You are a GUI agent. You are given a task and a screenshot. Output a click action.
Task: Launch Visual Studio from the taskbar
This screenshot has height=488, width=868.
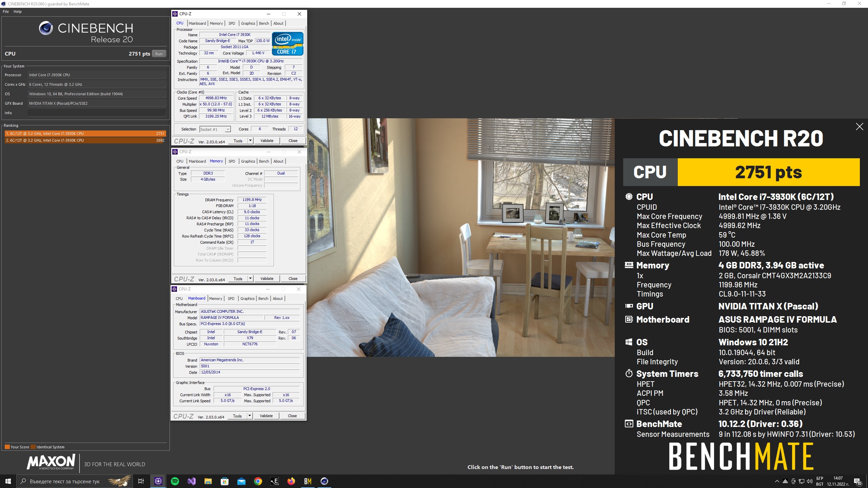click(192, 481)
